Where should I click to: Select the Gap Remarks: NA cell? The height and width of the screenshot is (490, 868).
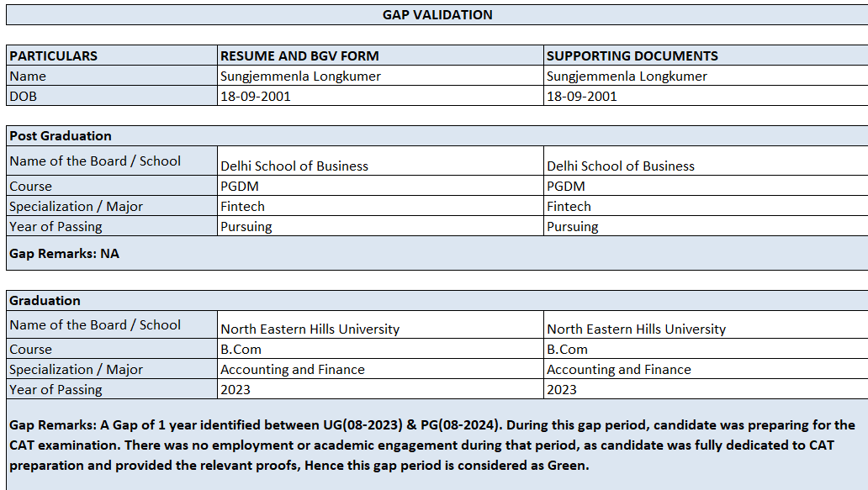65,253
